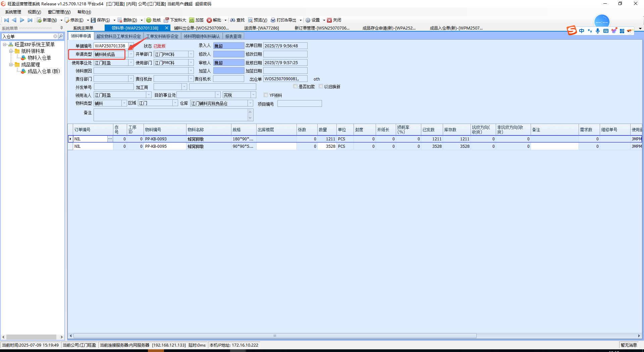Click the 新增(N) toolbar button

point(47,20)
